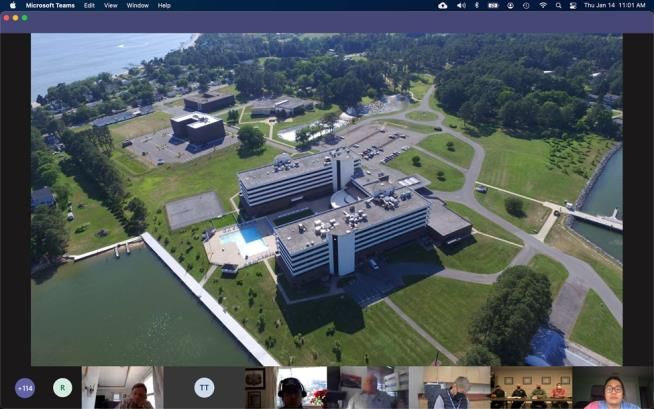Select the conference room group video tile
This screenshot has width=654, height=409.
pyautogui.click(x=531, y=388)
